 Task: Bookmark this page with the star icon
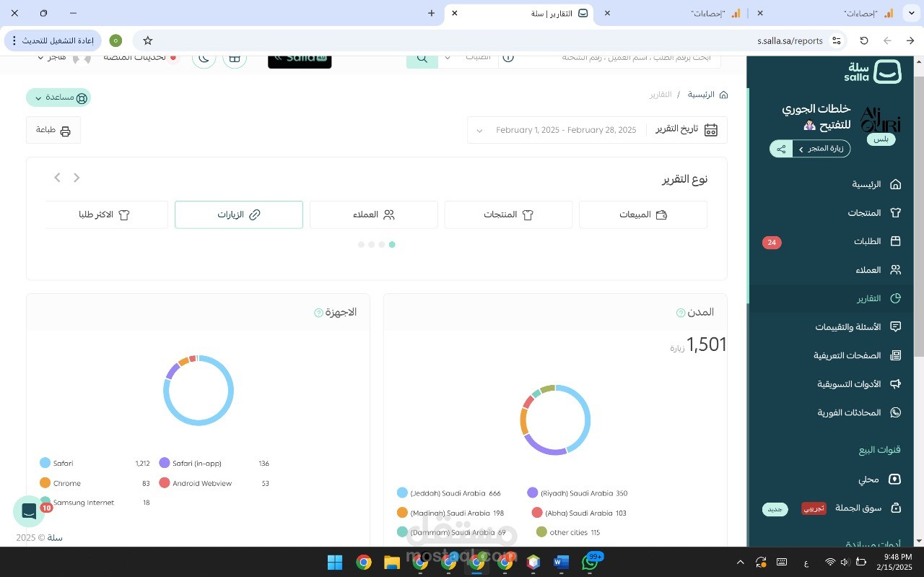(x=148, y=40)
